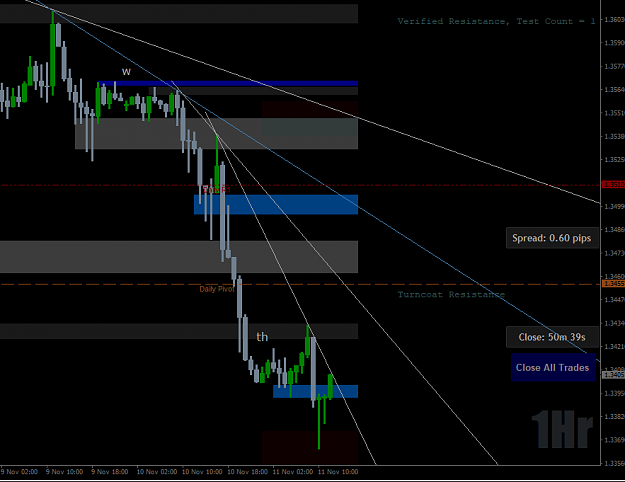Viewport: 625px width, 482px height.
Task: Select the Turncoat Resistance label
Action: [451, 295]
